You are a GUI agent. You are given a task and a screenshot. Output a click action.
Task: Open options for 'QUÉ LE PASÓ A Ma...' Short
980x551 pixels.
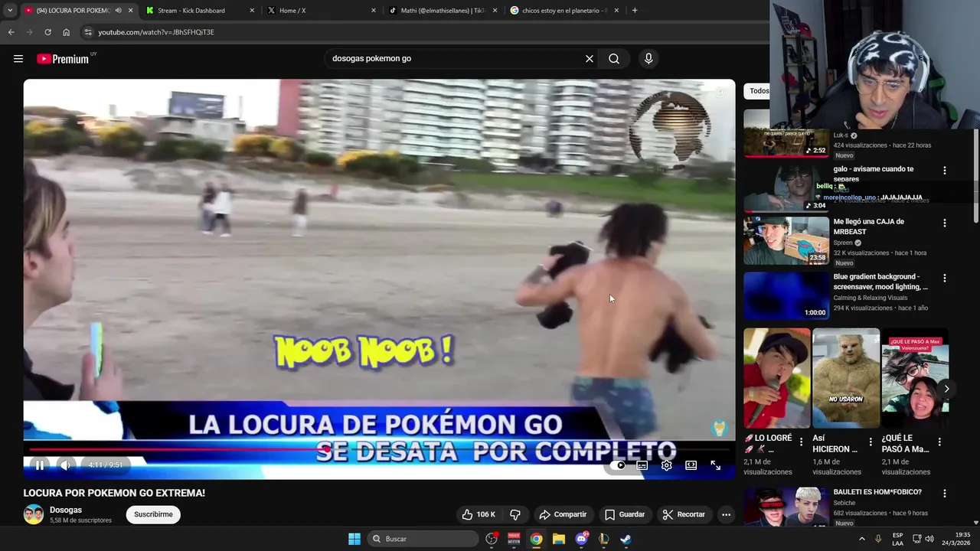tap(939, 442)
